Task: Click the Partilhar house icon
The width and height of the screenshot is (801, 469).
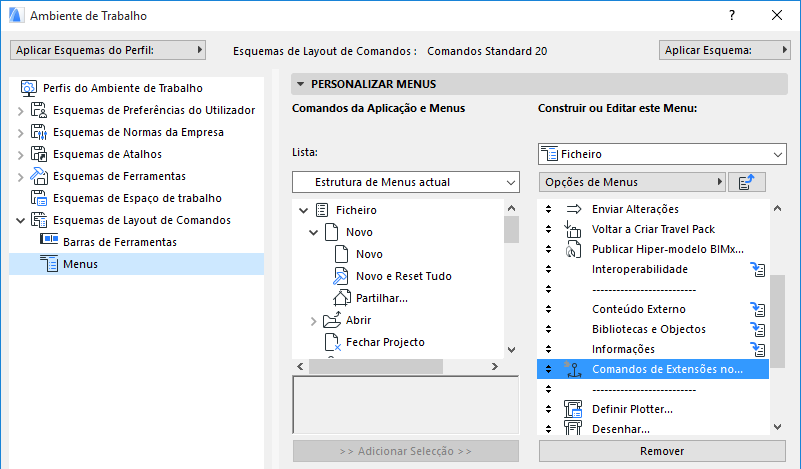Action: coord(341,298)
